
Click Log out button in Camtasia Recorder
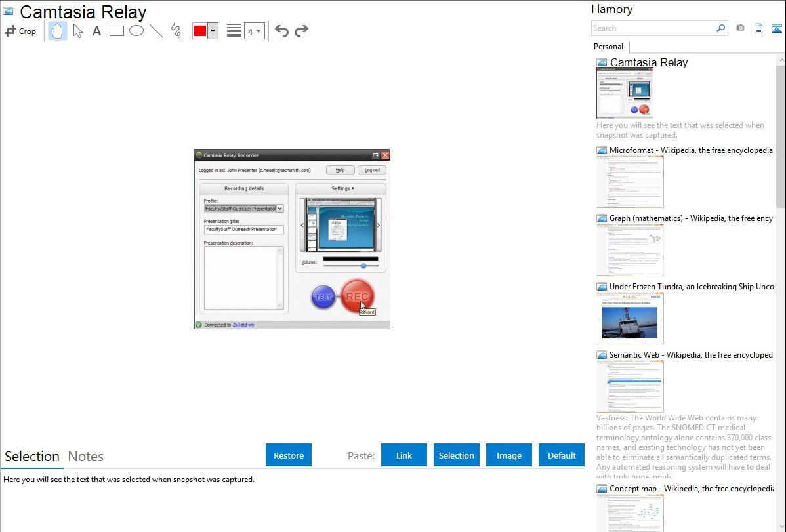[x=372, y=170]
